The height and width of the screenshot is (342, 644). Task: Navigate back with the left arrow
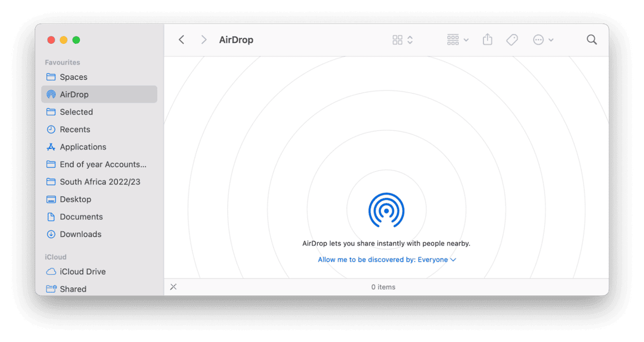click(x=181, y=39)
